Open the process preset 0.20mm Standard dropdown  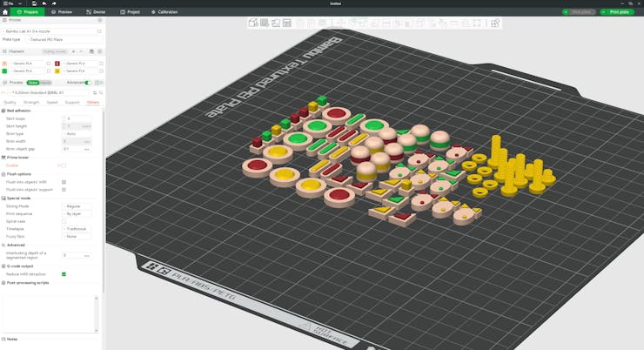pyautogui.click(x=50, y=93)
